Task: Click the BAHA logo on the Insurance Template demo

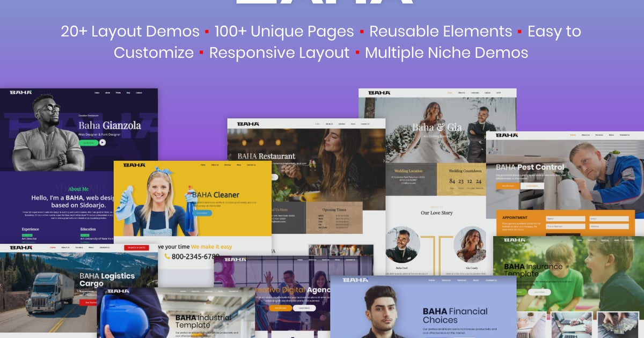Action: tap(514, 240)
